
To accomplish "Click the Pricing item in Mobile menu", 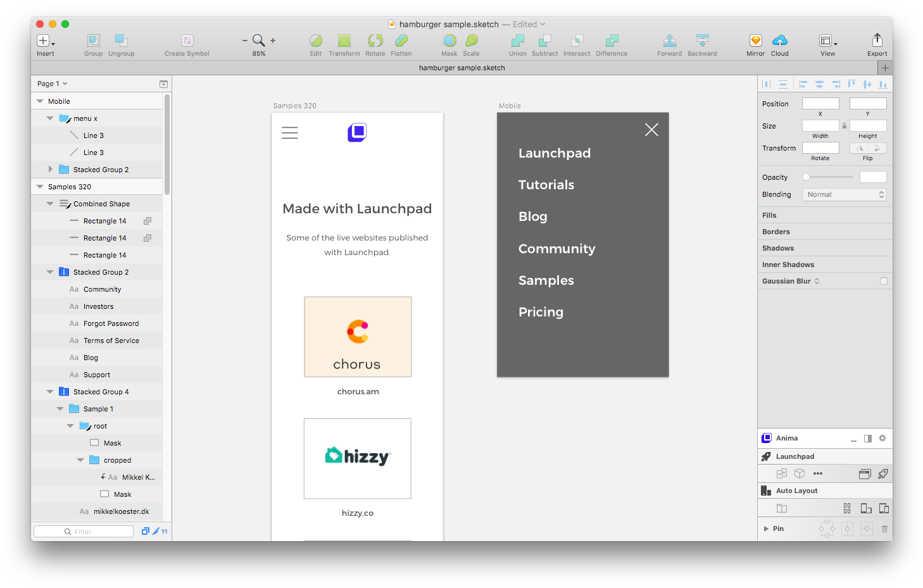I will click(541, 312).
